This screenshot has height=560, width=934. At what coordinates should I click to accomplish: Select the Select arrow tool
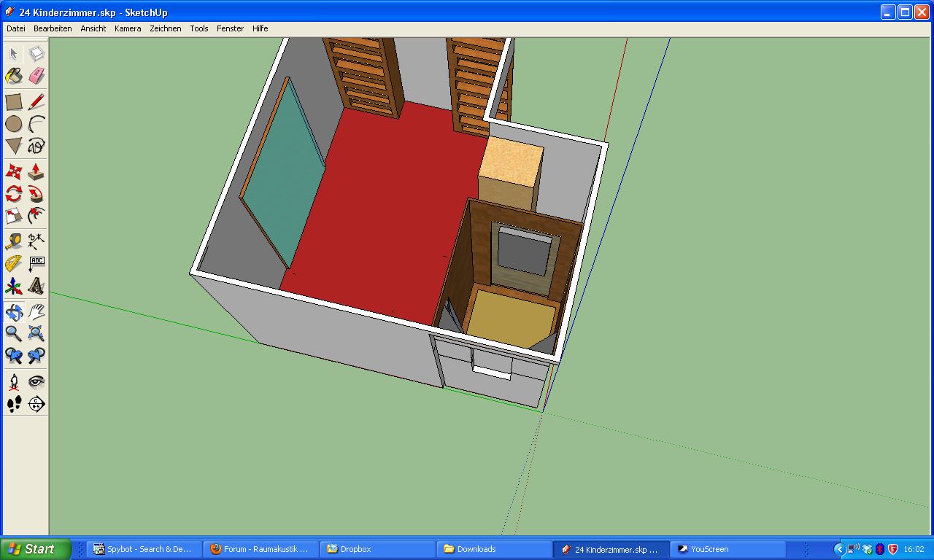[14, 54]
